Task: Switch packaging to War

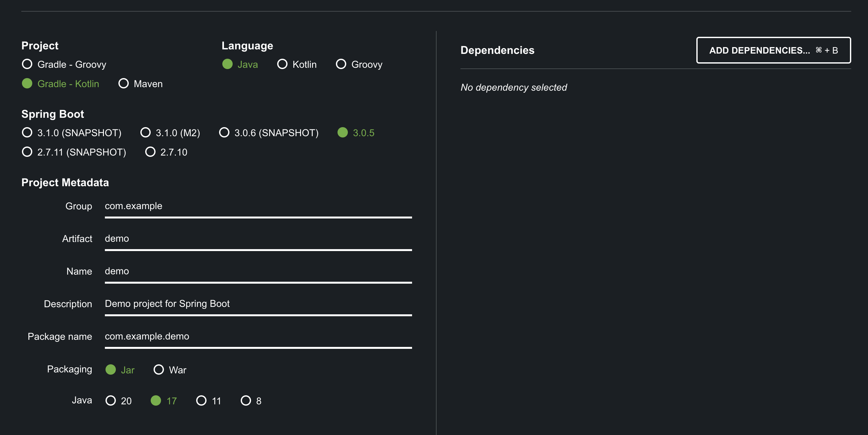Action: [159, 369]
